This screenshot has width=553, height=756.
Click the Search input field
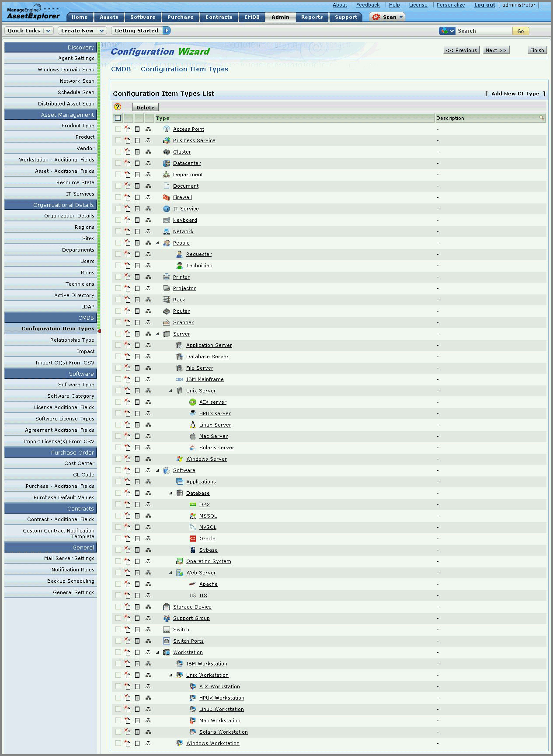[x=483, y=31]
